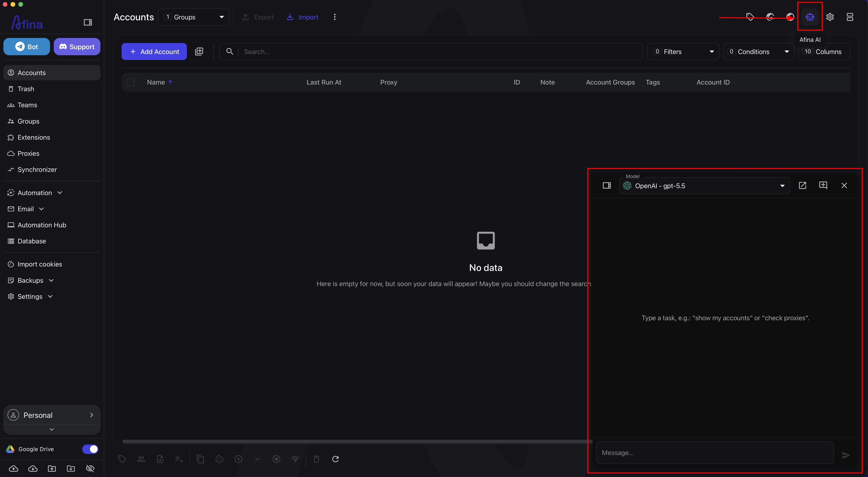Expand the Backups menu

(x=30, y=280)
